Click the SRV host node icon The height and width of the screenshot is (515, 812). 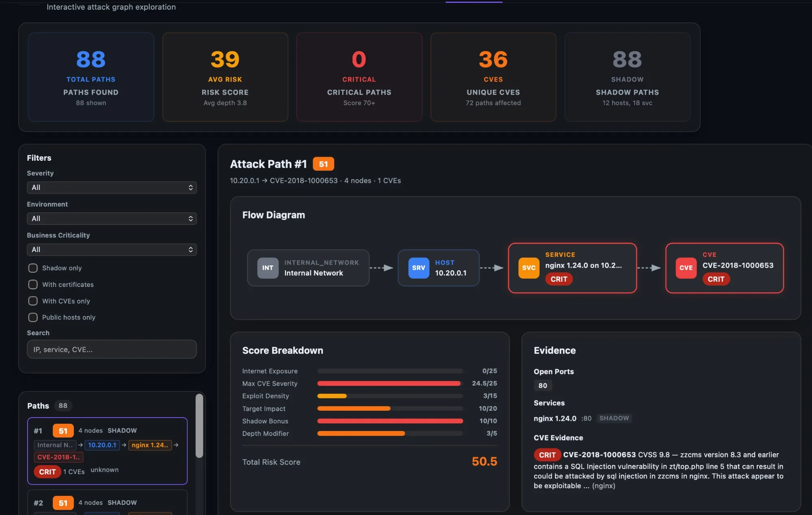[419, 268]
